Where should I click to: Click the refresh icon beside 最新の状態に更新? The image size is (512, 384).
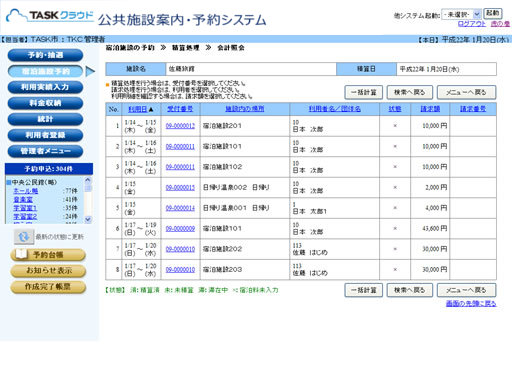coord(24,237)
